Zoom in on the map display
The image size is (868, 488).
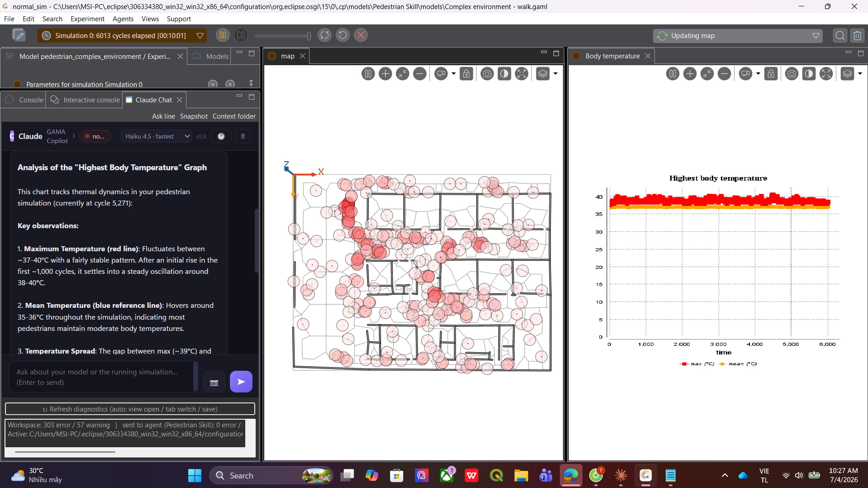tap(385, 74)
